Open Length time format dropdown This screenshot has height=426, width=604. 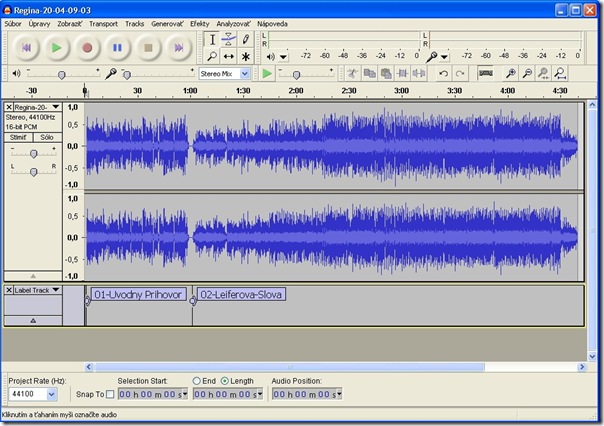coord(260,394)
